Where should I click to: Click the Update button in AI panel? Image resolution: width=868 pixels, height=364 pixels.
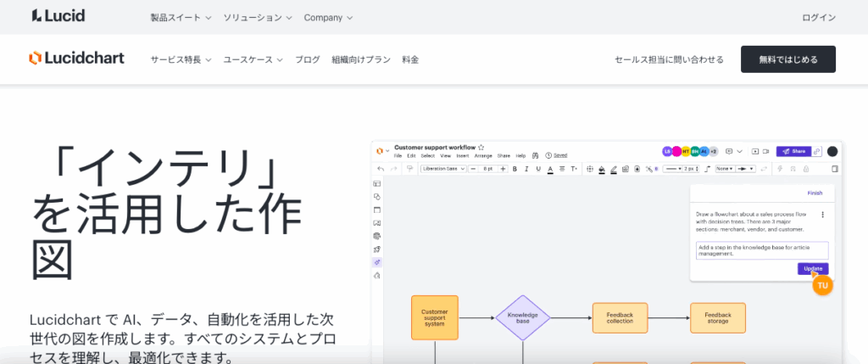813,269
